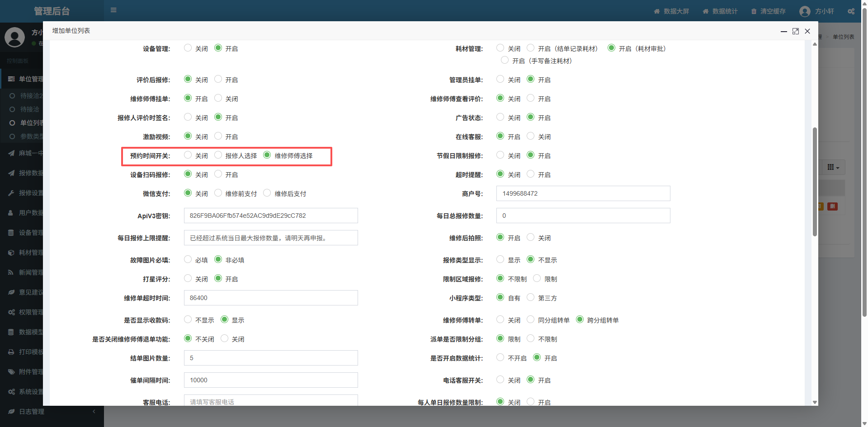Select 开启（结单记录耗材）for 耗材管理
This screenshot has height=427, width=868.
coord(531,48)
